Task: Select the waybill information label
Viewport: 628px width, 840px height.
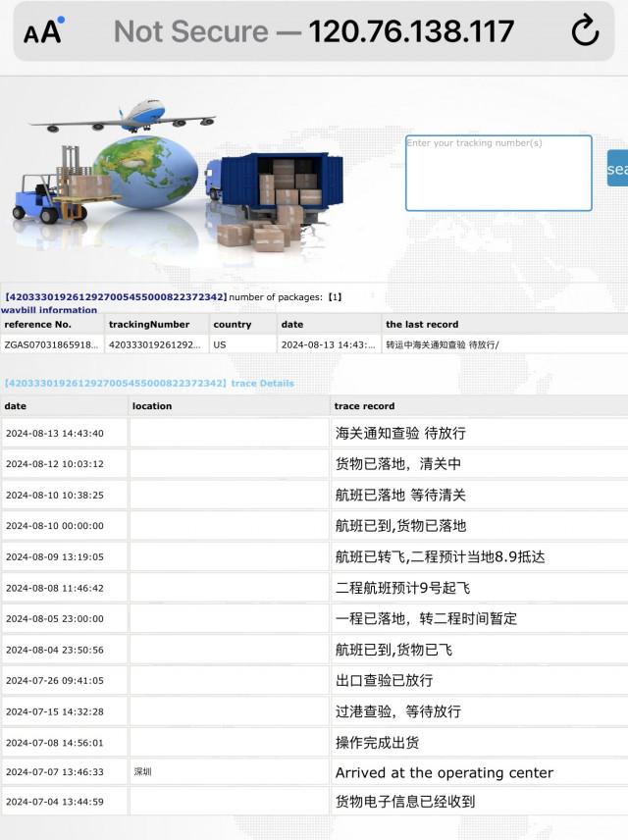Action: 49,310
